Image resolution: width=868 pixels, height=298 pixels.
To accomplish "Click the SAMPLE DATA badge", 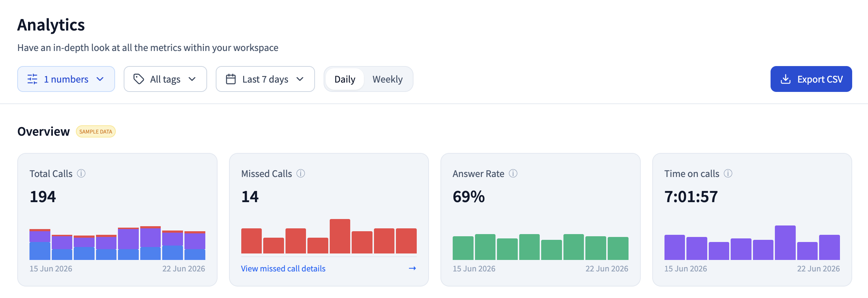I will coord(96,131).
